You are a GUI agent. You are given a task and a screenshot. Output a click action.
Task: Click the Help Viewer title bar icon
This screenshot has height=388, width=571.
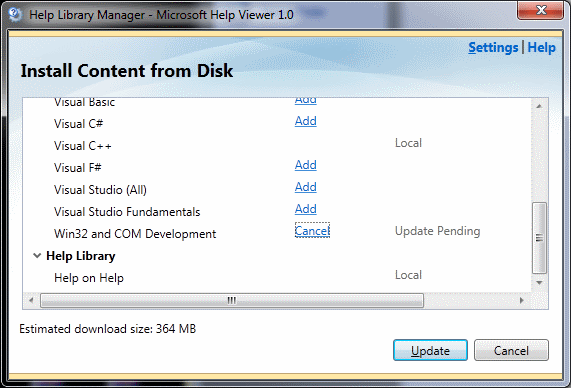click(15, 15)
